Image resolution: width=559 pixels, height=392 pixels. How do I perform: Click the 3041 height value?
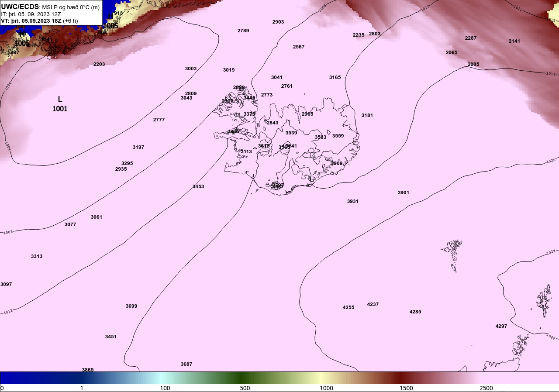pos(277,77)
